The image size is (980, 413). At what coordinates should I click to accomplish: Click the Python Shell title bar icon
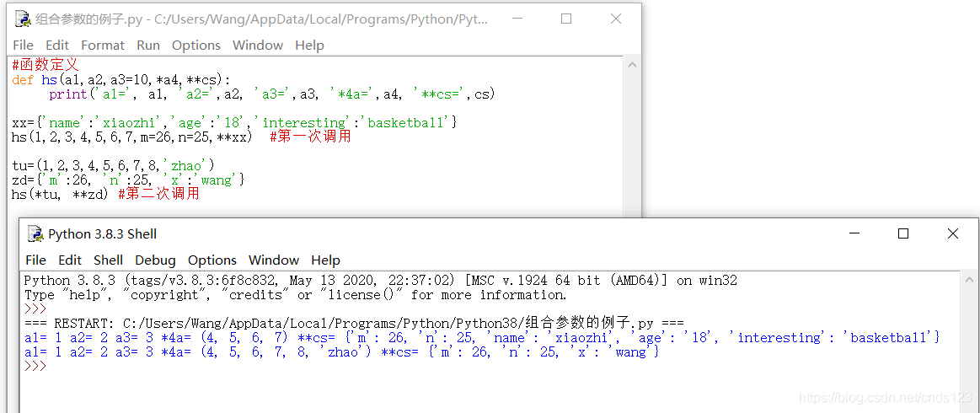point(35,233)
